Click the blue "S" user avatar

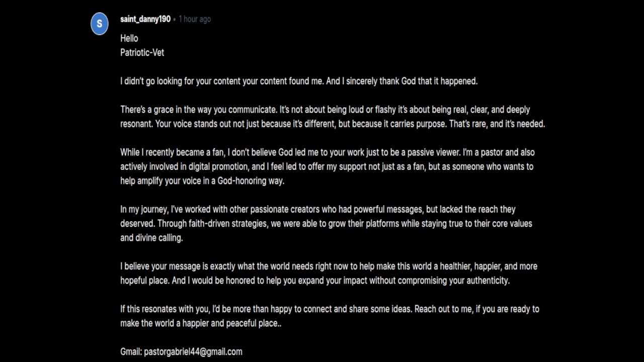point(99,24)
